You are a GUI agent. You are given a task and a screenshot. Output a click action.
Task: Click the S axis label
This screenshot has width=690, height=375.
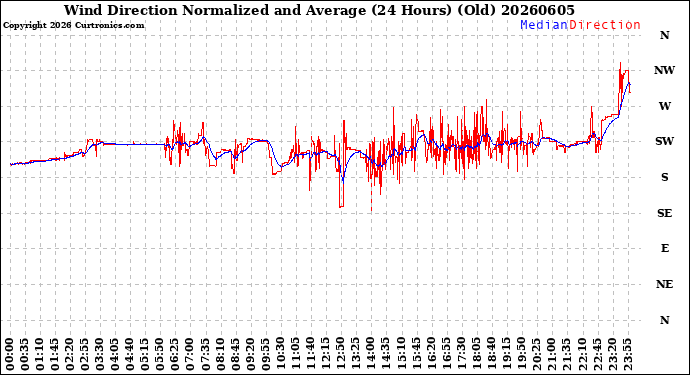point(664,177)
